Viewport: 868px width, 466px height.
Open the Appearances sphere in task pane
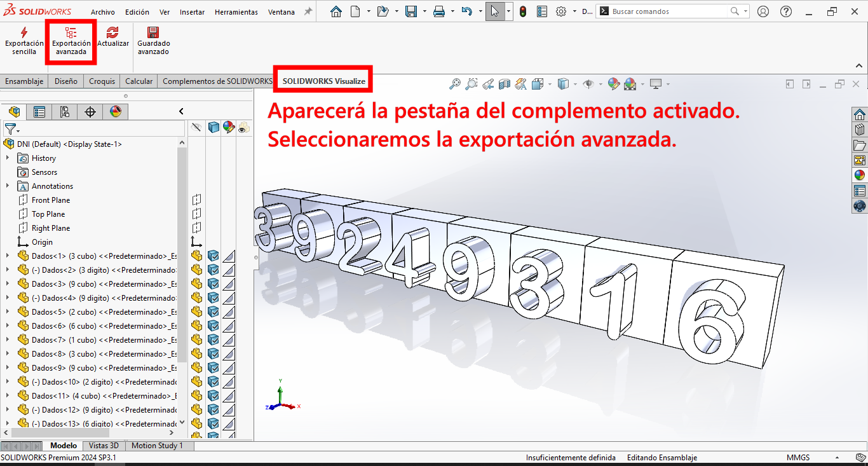coord(859,175)
